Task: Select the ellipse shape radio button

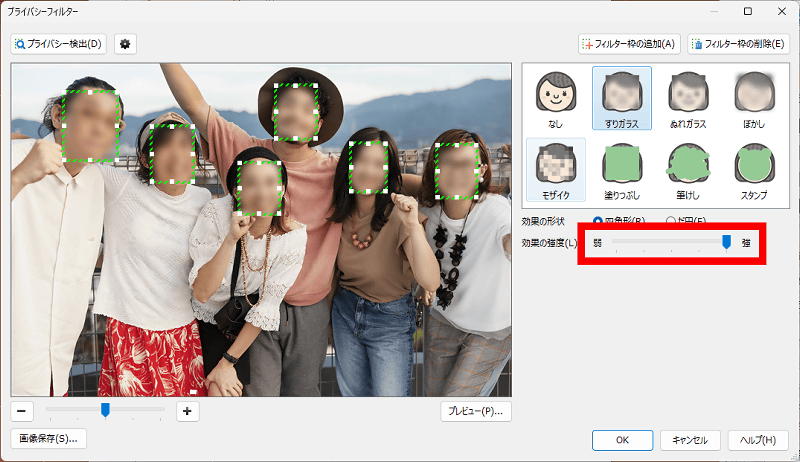Action: pyautogui.click(x=671, y=220)
